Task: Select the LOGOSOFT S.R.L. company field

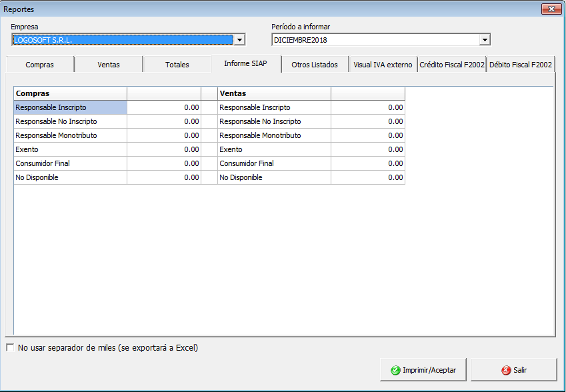Action: [x=123, y=40]
